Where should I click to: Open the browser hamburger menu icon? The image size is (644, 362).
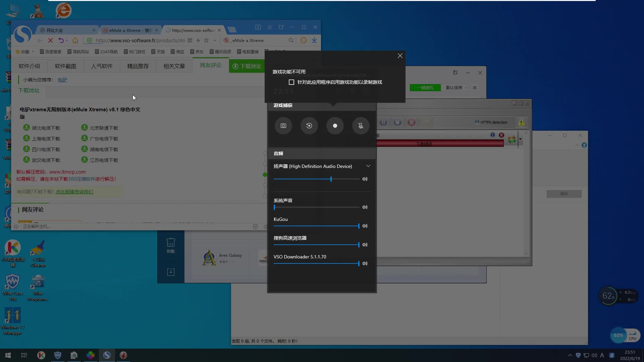[x=270, y=27]
